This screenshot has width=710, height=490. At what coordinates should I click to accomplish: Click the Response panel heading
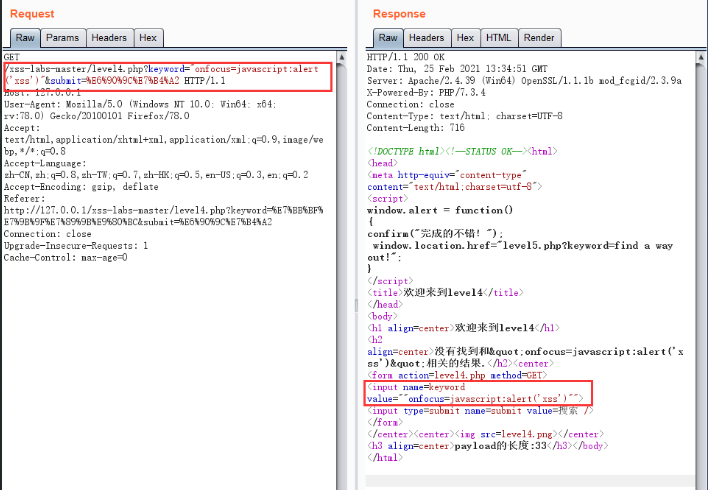[399, 14]
